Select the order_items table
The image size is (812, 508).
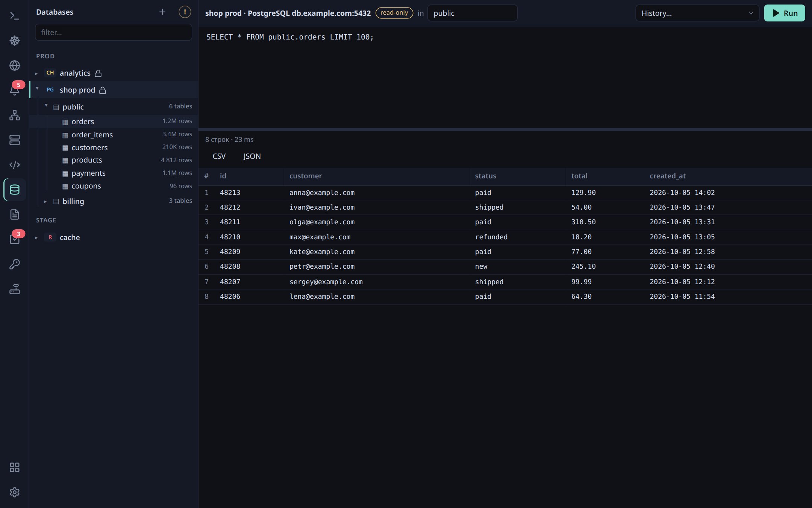114,135
